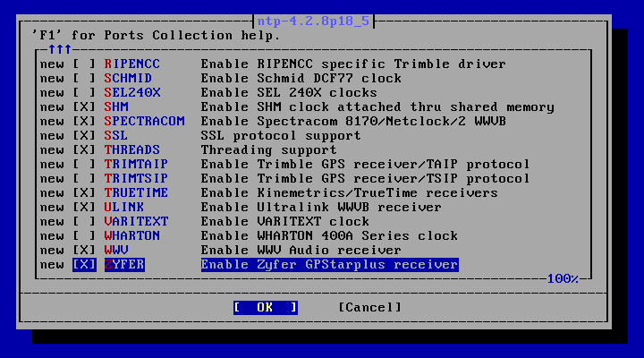The image size is (644, 358).
Task: Select the THREADS option name
Action: pyautogui.click(x=132, y=150)
